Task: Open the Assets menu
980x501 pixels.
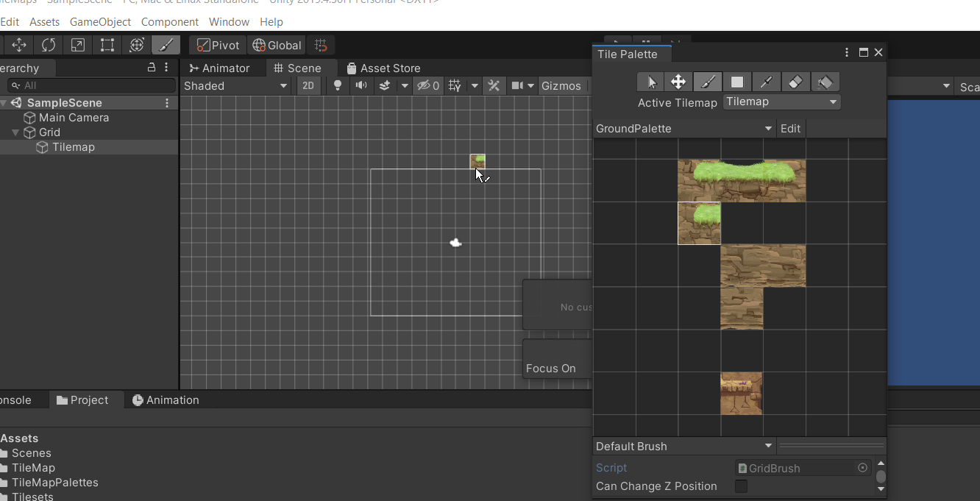Action: 44,22
